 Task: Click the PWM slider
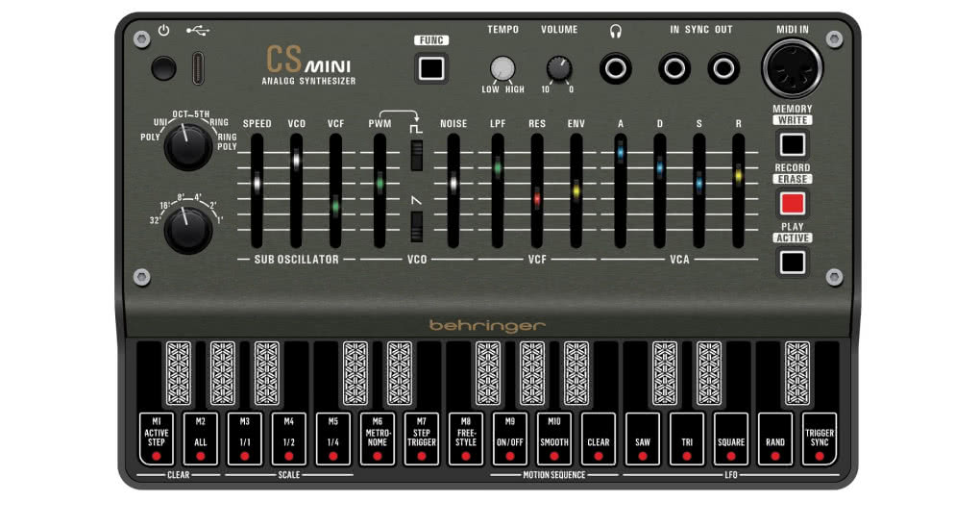[x=380, y=191]
